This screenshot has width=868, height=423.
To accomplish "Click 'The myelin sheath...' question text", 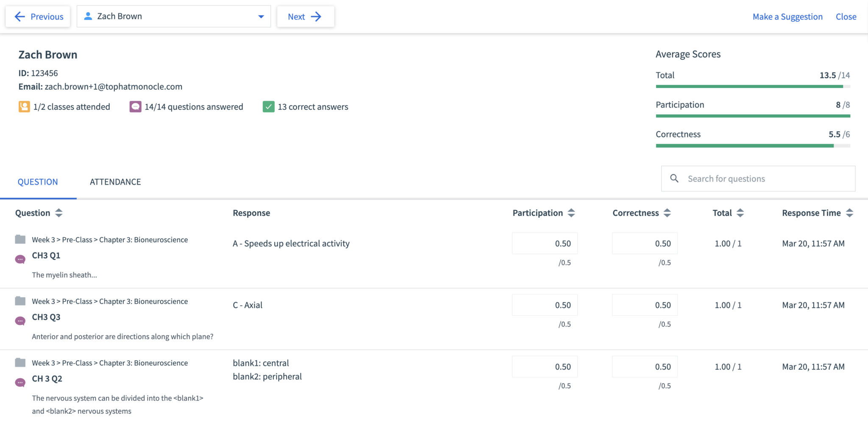I will click(x=64, y=275).
